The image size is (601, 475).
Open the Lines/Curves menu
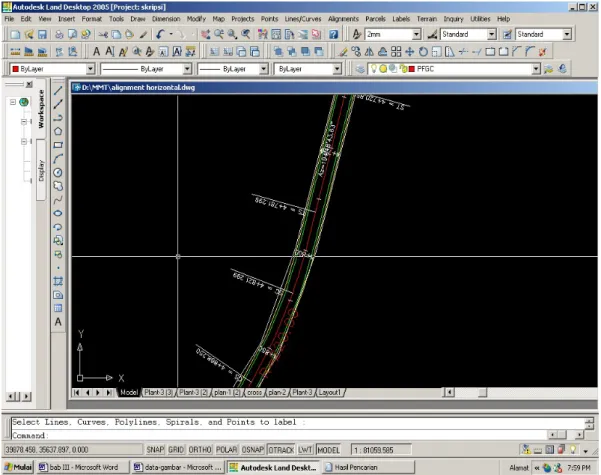point(303,19)
